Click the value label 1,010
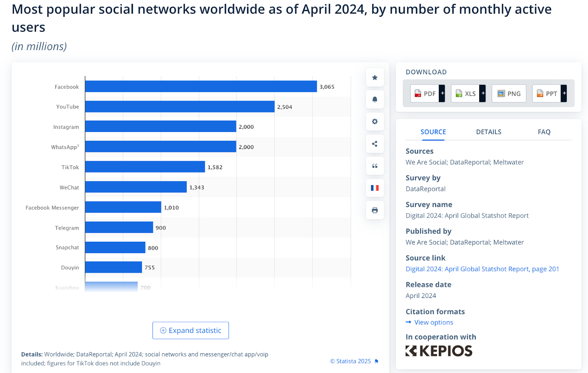 point(171,208)
